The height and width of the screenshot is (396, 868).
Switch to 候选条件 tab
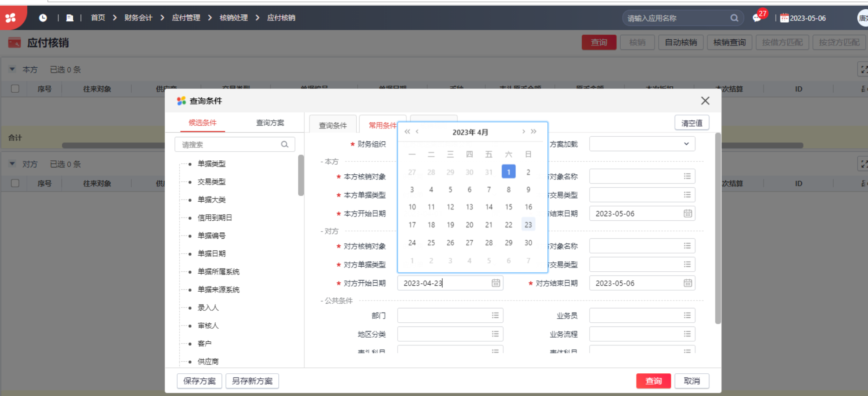click(202, 122)
